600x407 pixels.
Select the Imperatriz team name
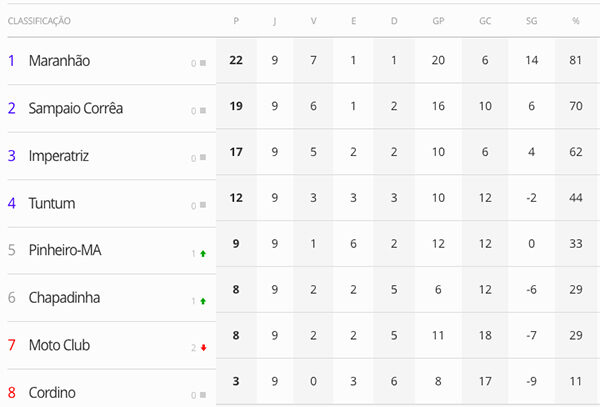click(x=59, y=156)
